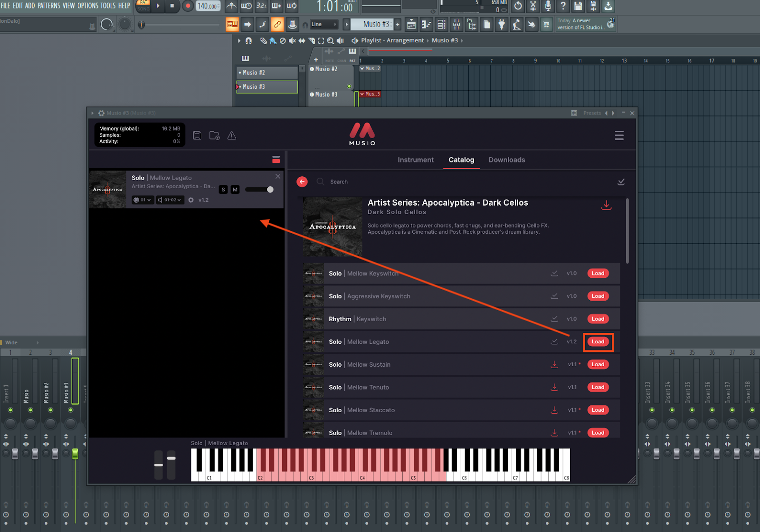The height and width of the screenshot is (532, 760).
Task: Toggle the link-to-controller chain button
Action: coord(277,25)
